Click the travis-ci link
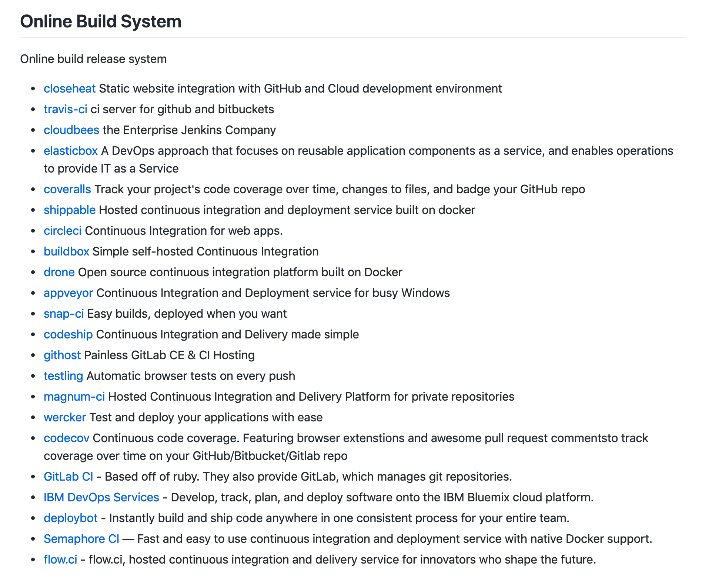Screen dimensions: 702x588 (x=65, y=109)
